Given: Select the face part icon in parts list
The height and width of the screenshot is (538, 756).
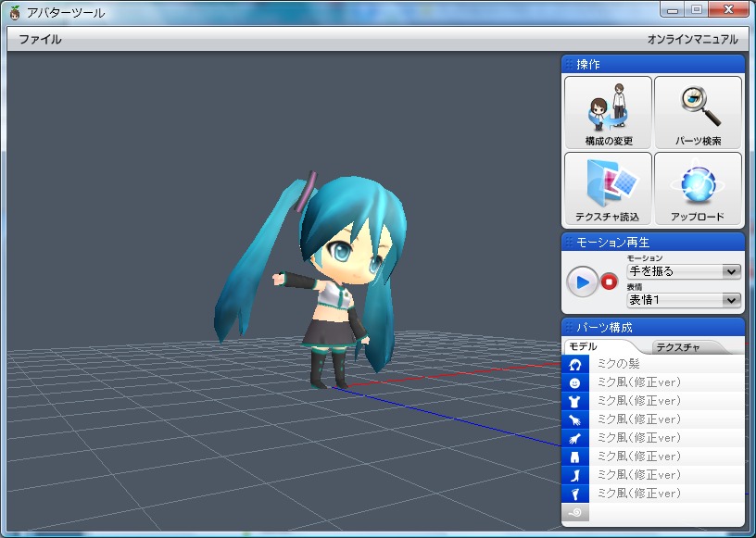Looking at the screenshot, I should coord(574,382).
